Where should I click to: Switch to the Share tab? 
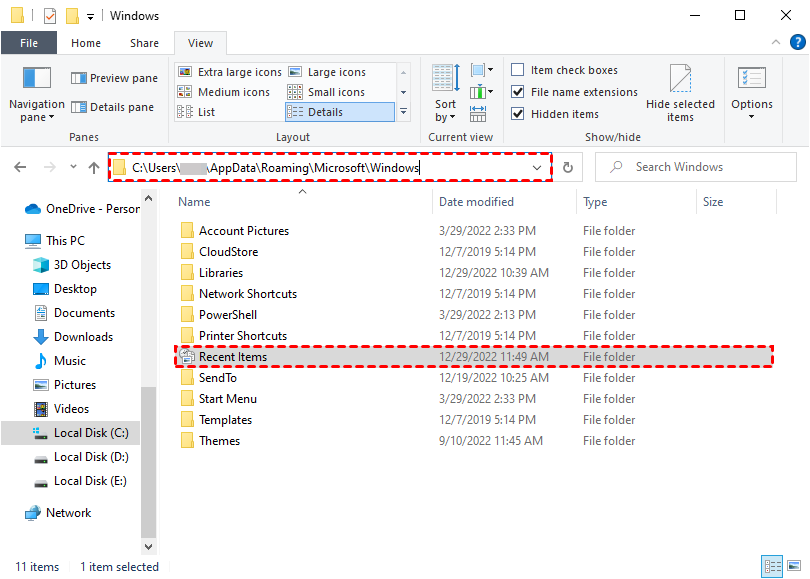[144, 43]
